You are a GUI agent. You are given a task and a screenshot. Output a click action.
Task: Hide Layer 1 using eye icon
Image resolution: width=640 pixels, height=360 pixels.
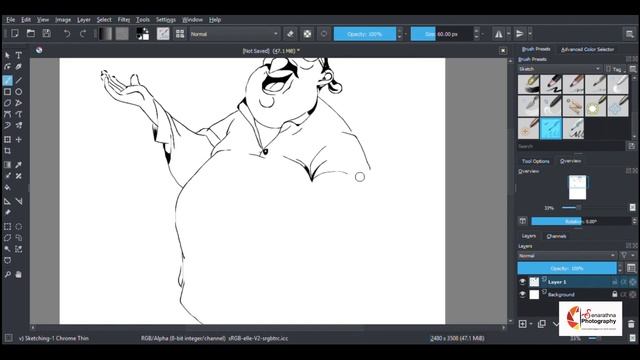click(x=522, y=282)
